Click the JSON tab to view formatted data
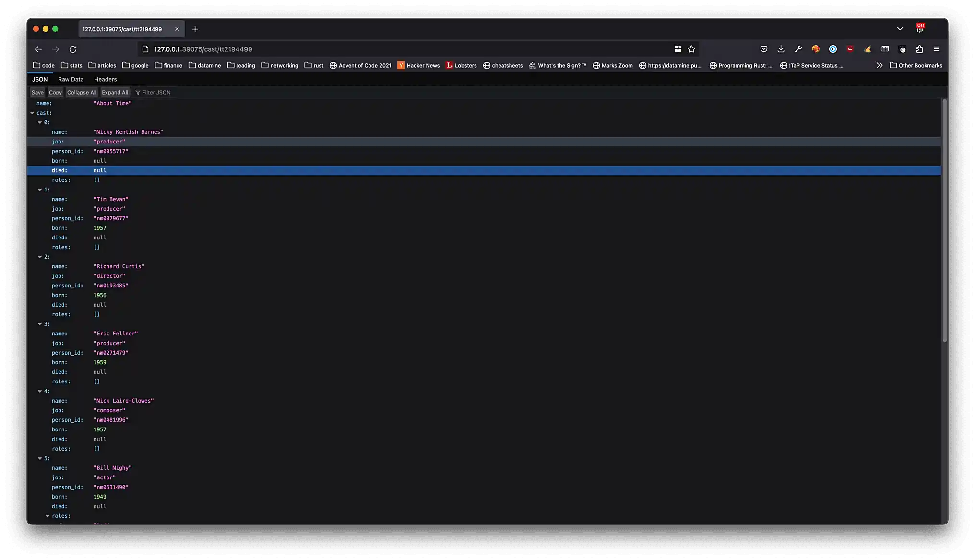The height and width of the screenshot is (560, 975). click(39, 79)
